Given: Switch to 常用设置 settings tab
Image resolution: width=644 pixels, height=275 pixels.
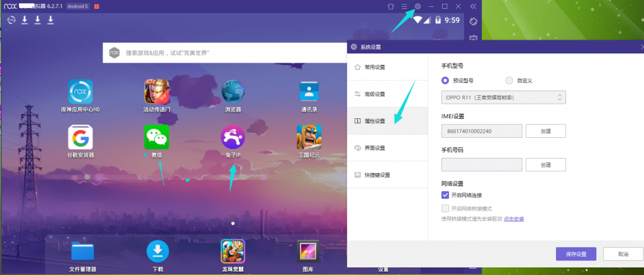Looking at the screenshot, I should click(387, 67).
